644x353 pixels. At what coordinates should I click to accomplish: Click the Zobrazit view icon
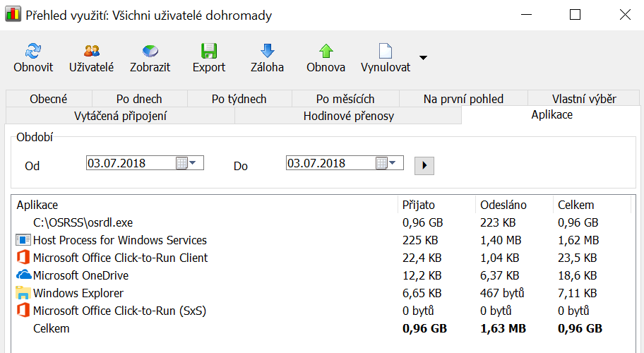coord(150,51)
